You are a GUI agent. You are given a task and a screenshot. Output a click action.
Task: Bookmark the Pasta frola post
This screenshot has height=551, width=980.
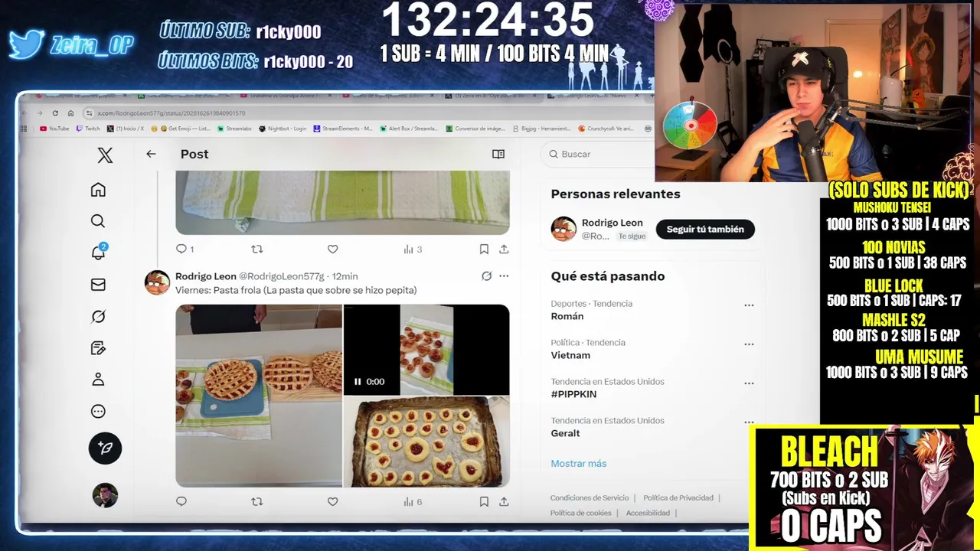[484, 501]
